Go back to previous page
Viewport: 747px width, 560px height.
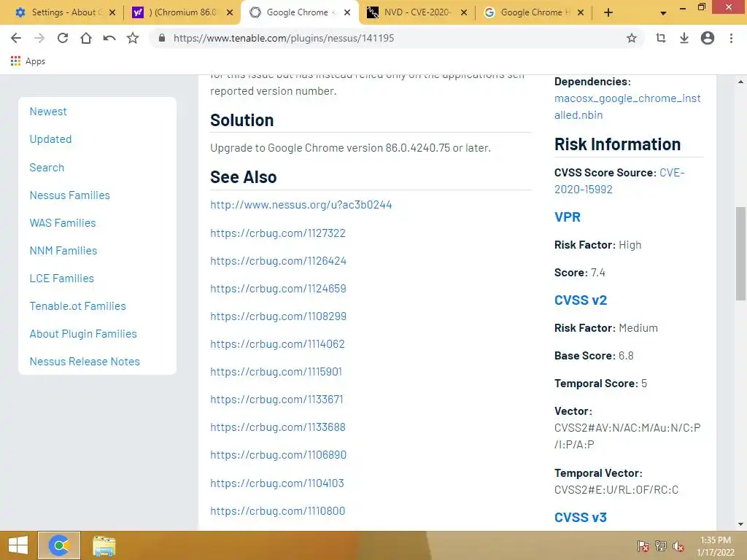pos(16,38)
